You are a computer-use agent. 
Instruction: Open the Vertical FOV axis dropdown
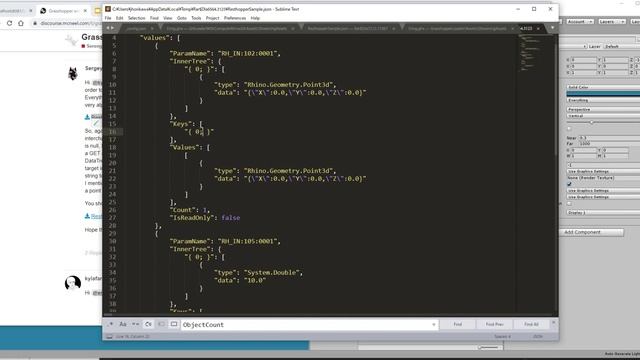point(603,116)
